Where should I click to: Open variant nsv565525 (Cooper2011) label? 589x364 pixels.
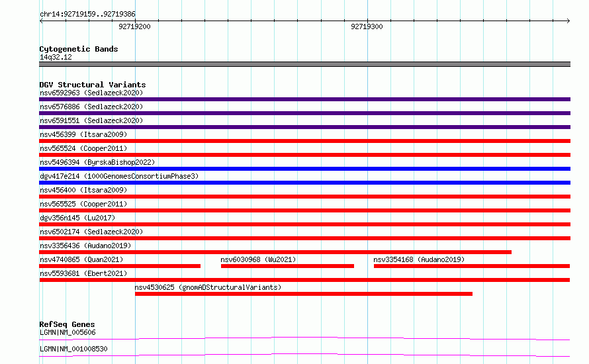pyautogui.click(x=83, y=204)
